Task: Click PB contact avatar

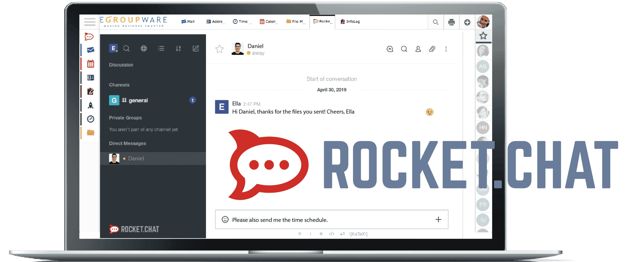Action: [483, 204]
